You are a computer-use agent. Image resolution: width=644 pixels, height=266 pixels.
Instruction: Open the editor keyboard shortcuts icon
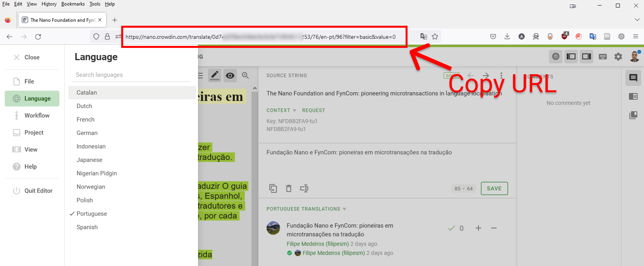[x=603, y=57]
